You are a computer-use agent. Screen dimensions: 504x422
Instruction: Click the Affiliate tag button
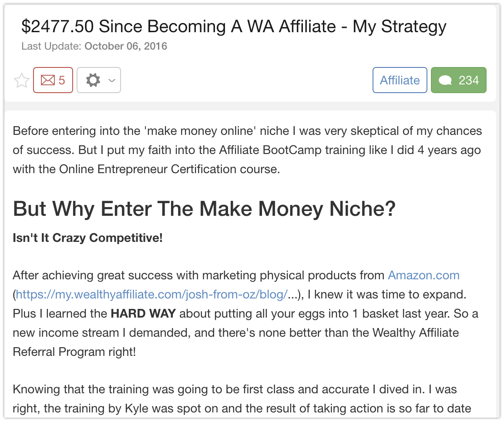pos(400,80)
